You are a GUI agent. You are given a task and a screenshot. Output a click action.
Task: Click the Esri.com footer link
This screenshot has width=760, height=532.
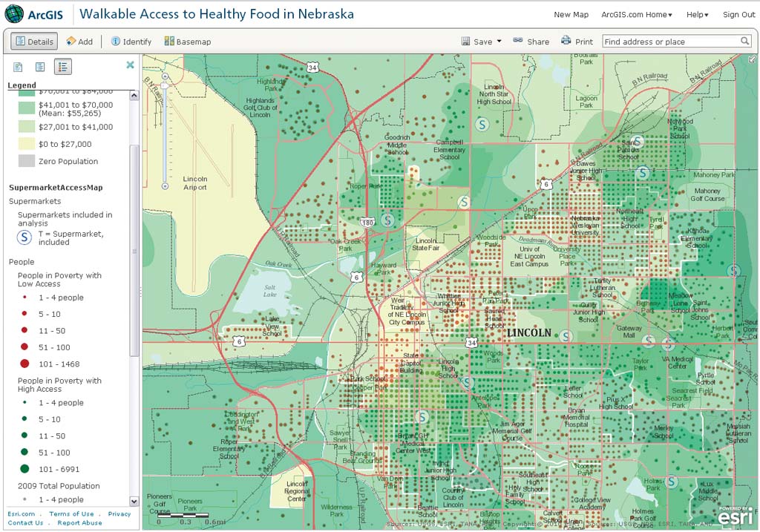tap(22, 513)
